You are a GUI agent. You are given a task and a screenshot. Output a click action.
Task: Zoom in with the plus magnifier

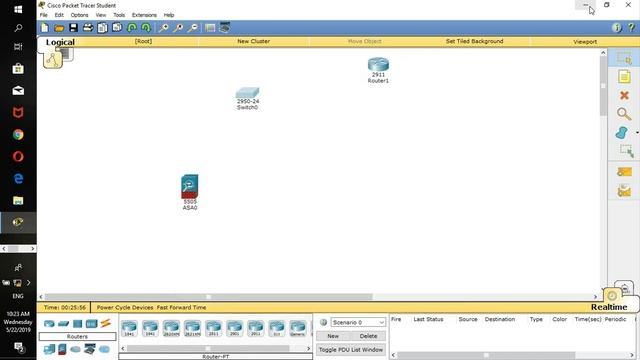tap(164, 28)
